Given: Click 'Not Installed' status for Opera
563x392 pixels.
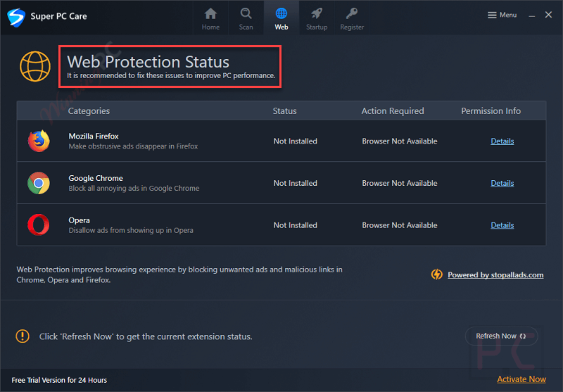Looking at the screenshot, I should tap(295, 225).
